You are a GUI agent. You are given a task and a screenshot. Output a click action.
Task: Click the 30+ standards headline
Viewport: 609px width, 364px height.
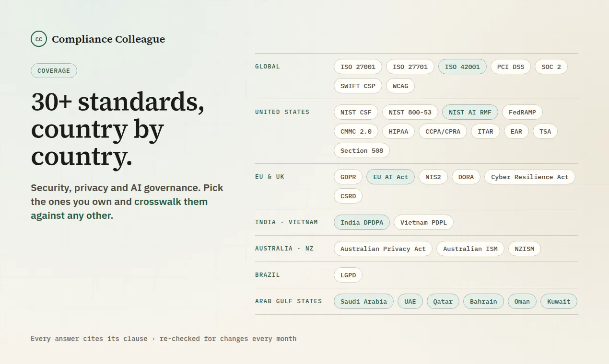tap(118, 129)
